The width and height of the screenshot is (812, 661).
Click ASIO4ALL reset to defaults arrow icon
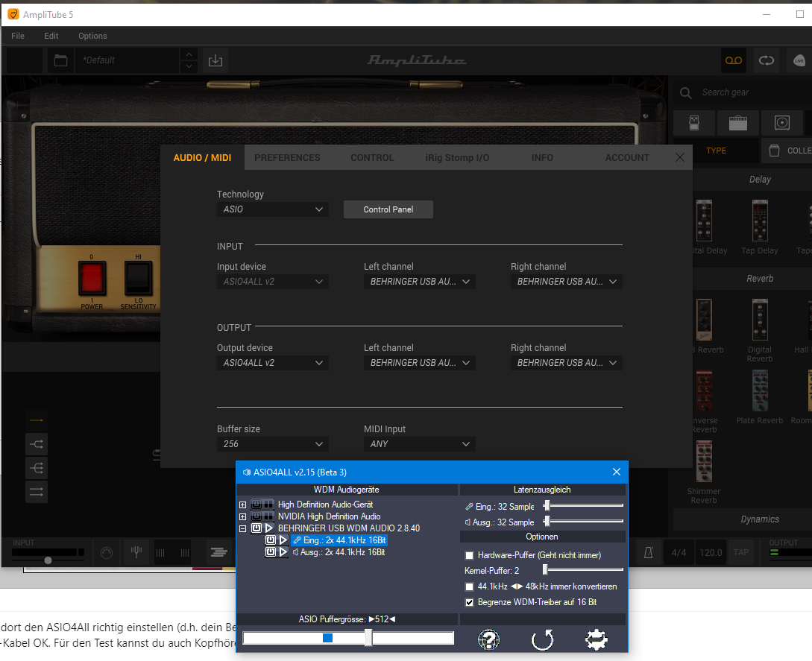[542, 640]
